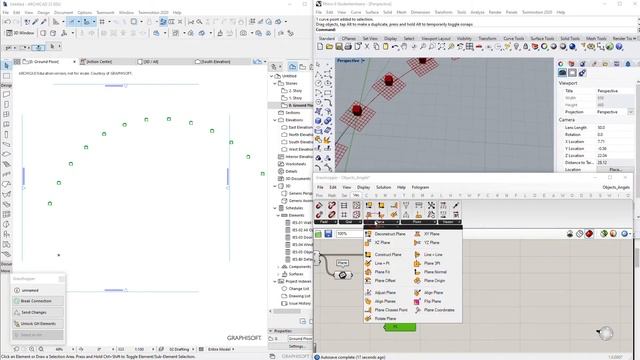Select Adjust Plane component
This screenshot has height=360, width=640.
(x=381, y=292)
